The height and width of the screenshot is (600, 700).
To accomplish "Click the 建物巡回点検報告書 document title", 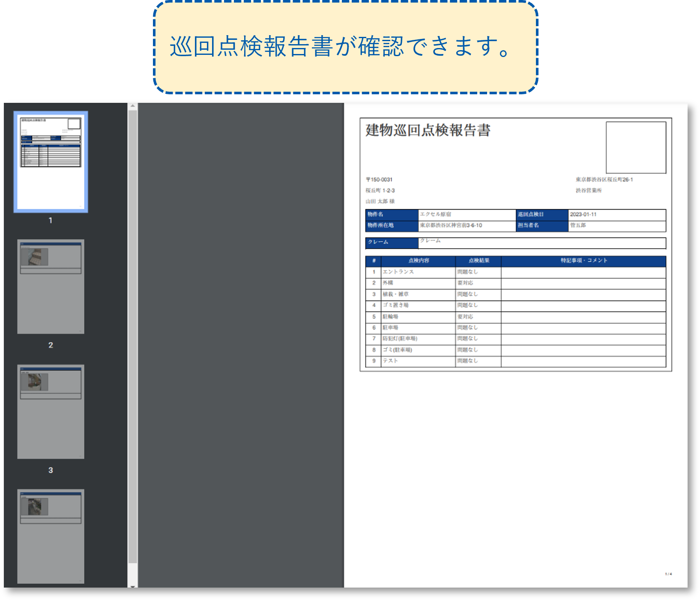I will (x=428, y=130).
